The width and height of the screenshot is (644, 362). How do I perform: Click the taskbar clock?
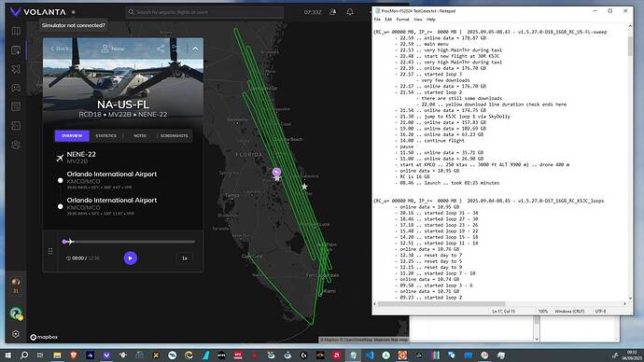point(632,355)
